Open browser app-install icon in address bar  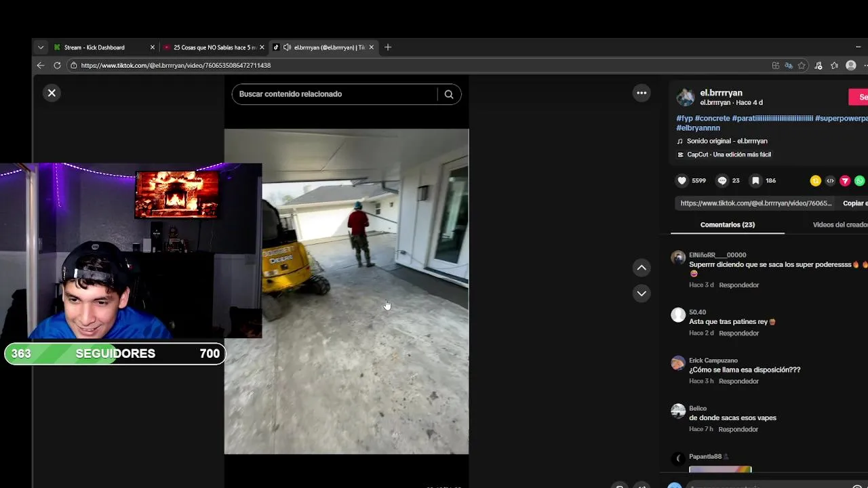(776, 66)
